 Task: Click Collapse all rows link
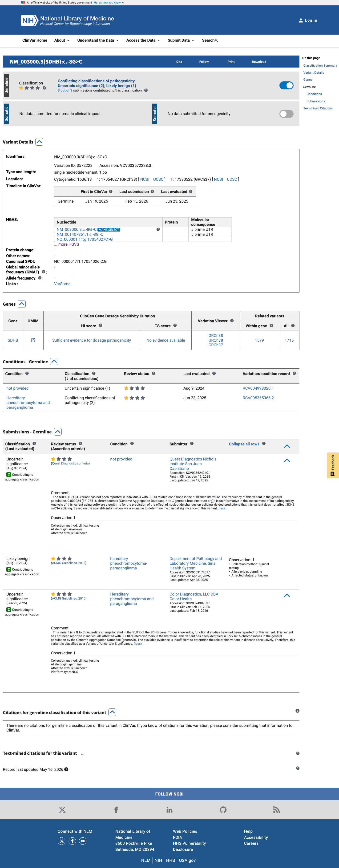click(x=244, y=444)
